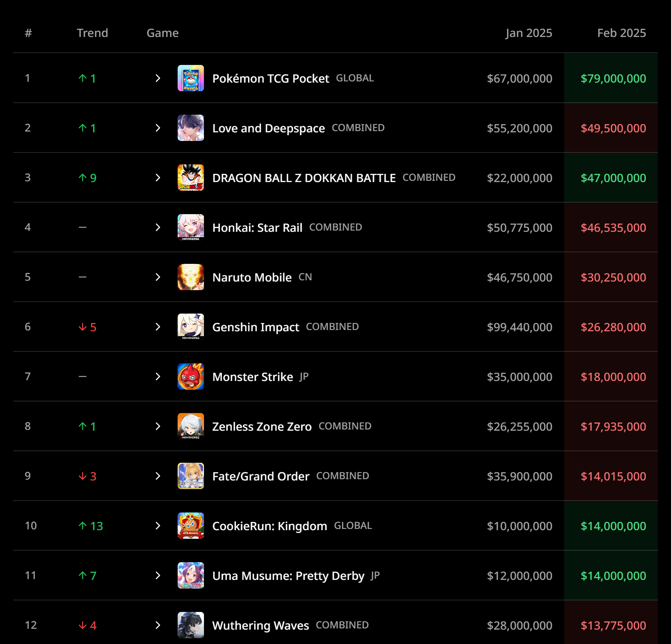Expand the Wuthering Waves row chevron
The image size is (671, 644).
click(158, 625)
